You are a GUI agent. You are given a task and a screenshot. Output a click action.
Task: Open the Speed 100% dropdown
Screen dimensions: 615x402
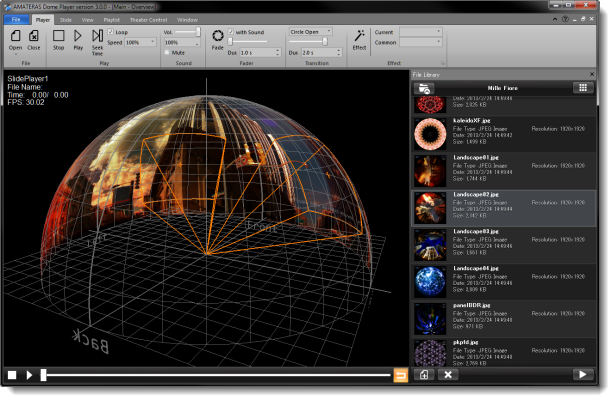coord(140,42)
